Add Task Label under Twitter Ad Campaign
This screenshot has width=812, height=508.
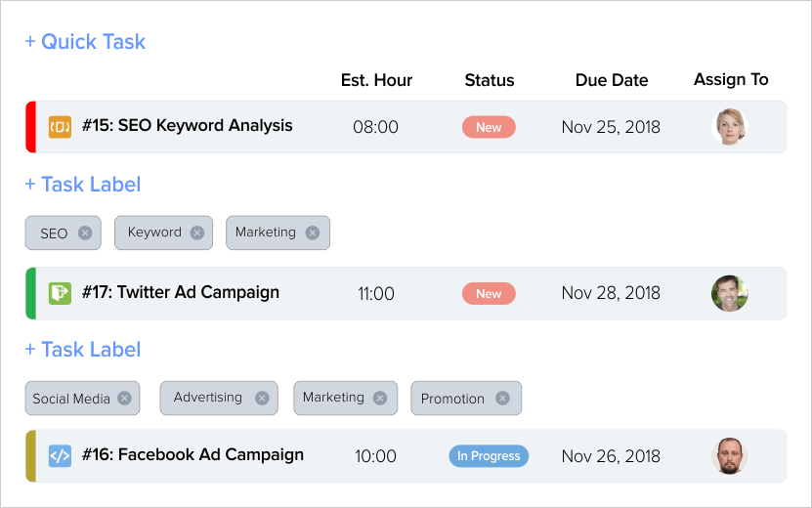pos(83,350)
